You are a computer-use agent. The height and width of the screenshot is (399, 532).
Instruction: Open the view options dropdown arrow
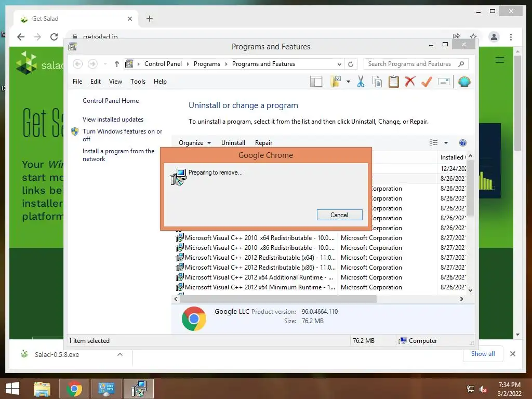(446, 143)
